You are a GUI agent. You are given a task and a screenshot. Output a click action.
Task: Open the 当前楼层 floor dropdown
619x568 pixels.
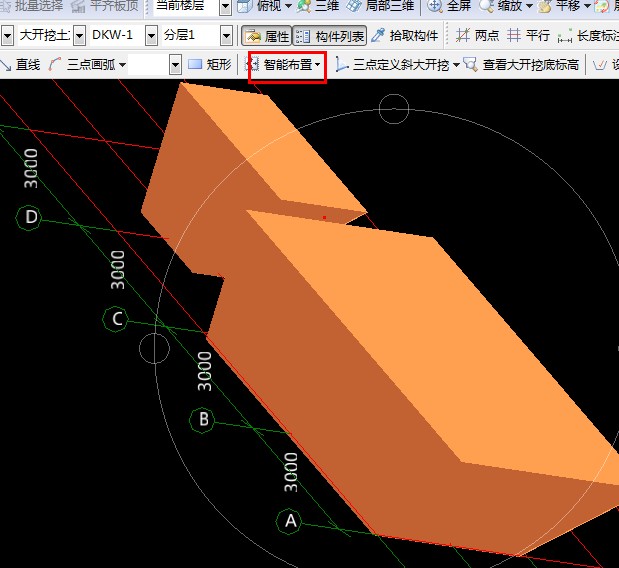tap(225, 7)
